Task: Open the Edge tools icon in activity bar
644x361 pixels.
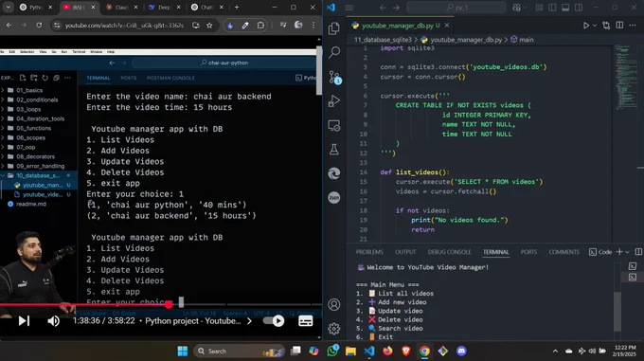Action: pos(334,173)
